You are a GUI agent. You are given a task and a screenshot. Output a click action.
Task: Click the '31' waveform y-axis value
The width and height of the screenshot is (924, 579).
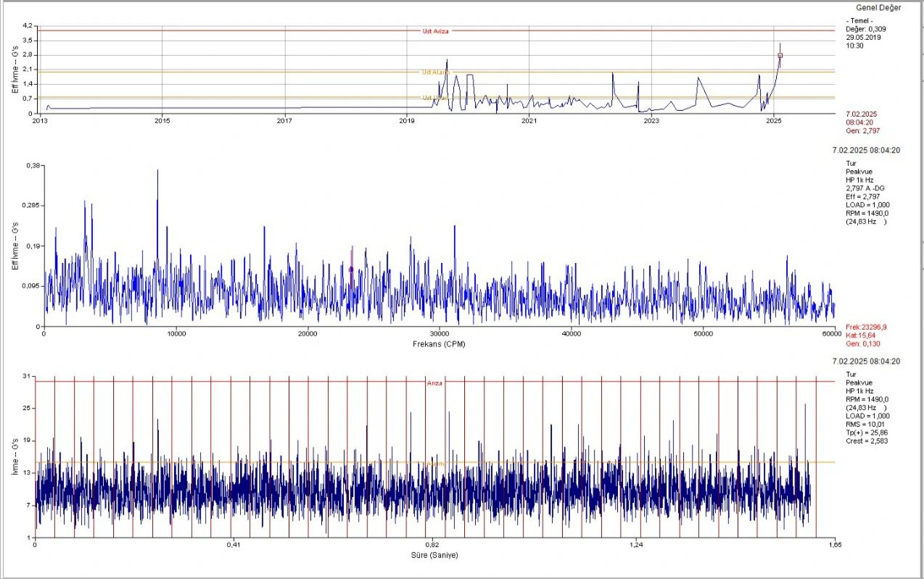[27, 375]
